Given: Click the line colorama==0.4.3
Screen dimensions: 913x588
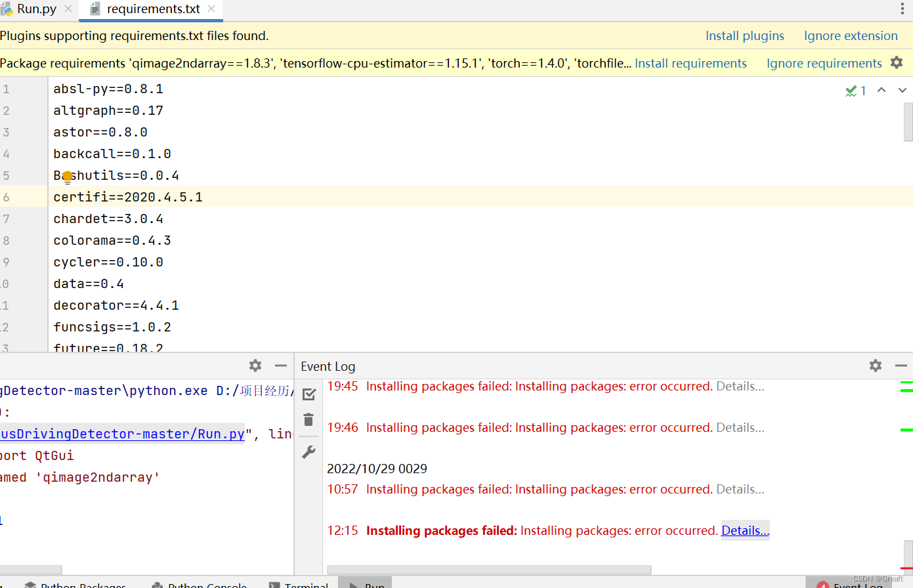Looking at the screenshot, I should (x=112, y=240).
